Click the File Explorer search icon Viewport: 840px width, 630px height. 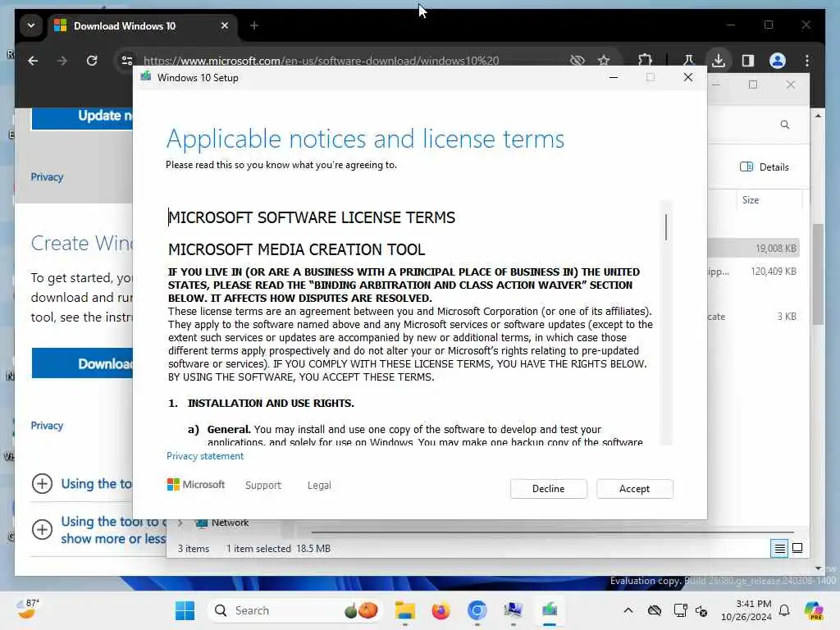785,125
